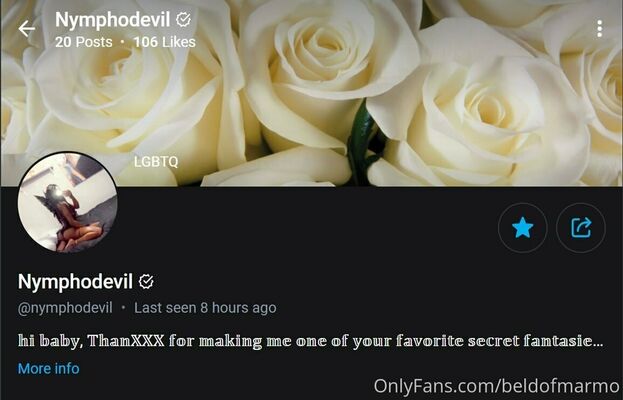This screenshot has height=400, width=623.
Task: Click the @nymphodevil username handle
Action: pos(65,308)
